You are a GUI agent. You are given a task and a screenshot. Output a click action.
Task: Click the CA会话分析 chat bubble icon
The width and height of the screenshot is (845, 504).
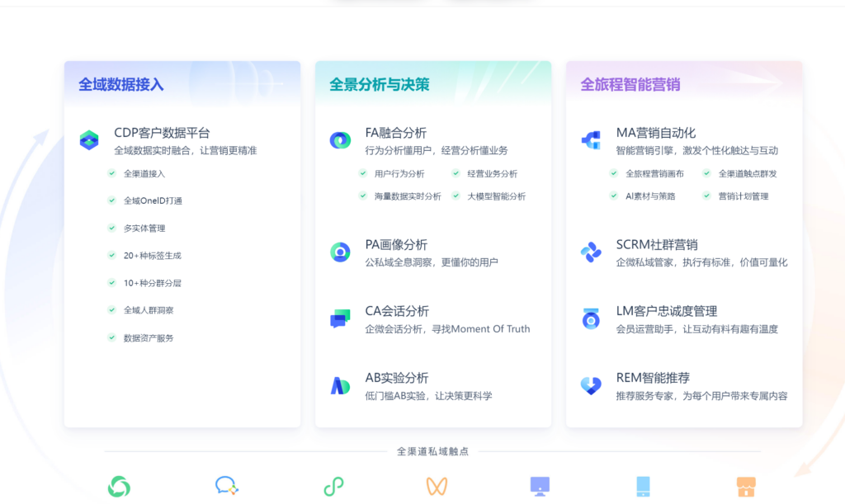(x=340, y=319)
